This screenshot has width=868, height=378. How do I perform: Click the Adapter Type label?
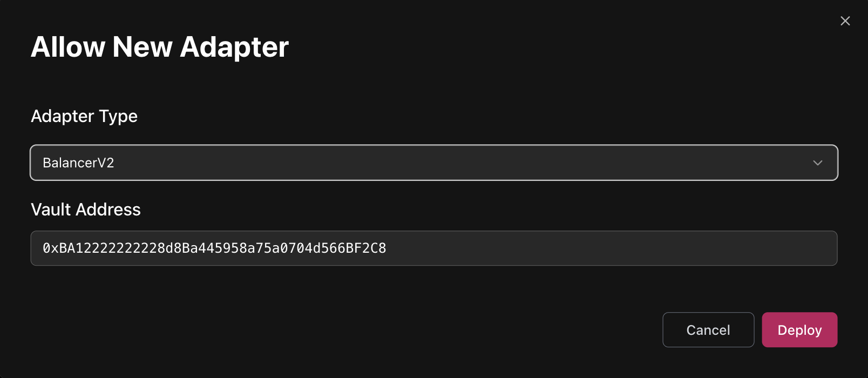click(84, 116)
